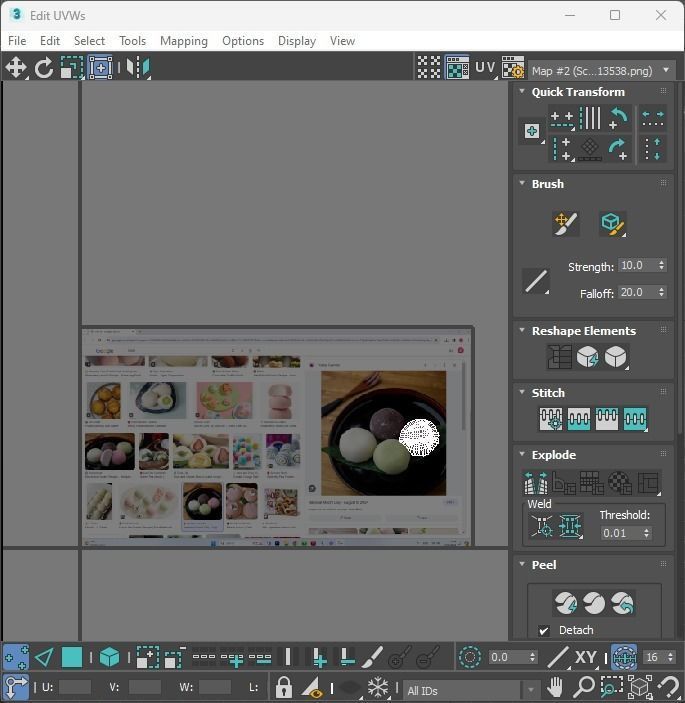Click Straighten Selection in Reshape Elements
The width and height of the screenshot is (685, 703).
point(559,357)
